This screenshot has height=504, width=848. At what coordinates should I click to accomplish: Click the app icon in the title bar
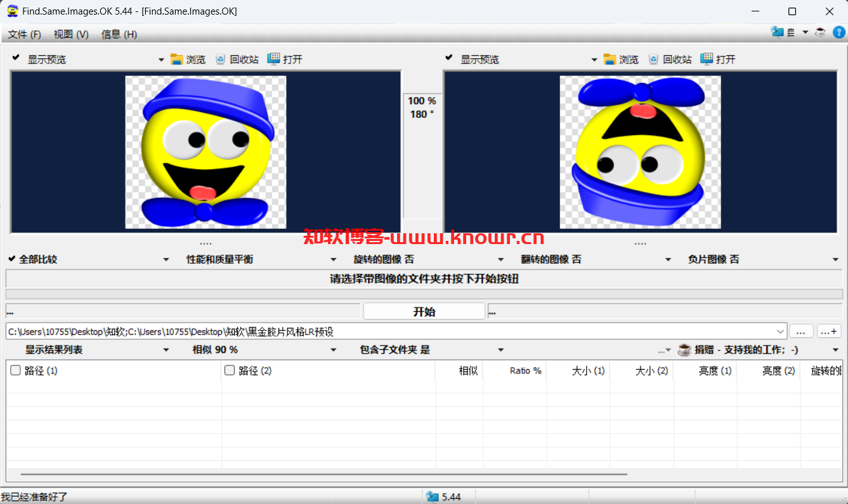click(x=12, y=11)
